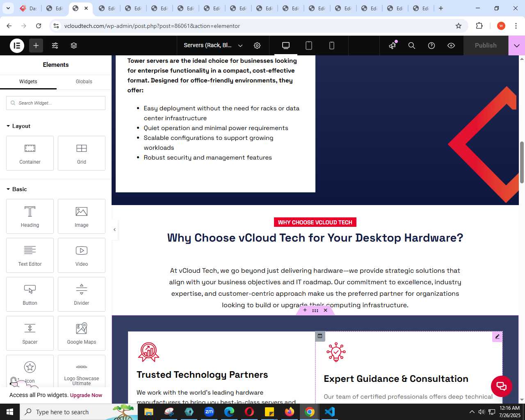Open the Chrome profile avatar

pos(501,26)
